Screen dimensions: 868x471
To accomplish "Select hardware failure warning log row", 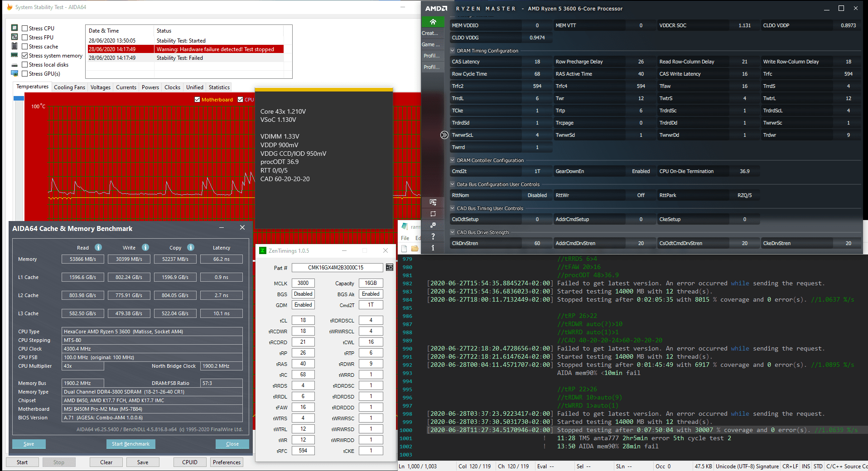I will pos(186,49).
